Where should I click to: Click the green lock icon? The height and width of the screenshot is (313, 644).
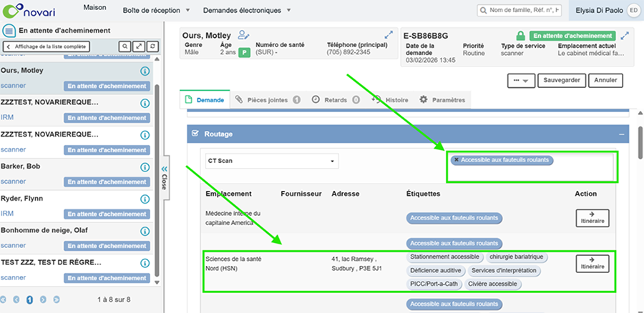click(x=521, y=36)
